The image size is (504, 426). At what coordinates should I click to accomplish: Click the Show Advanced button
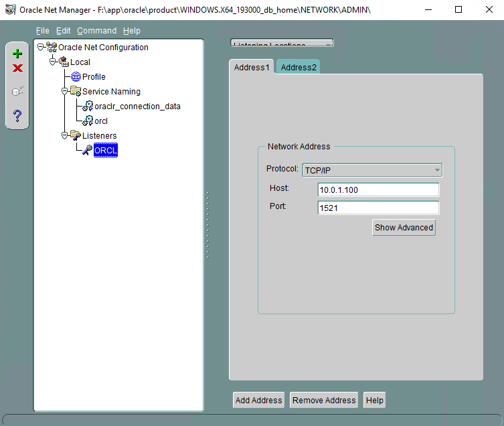[x=404, y=228]
